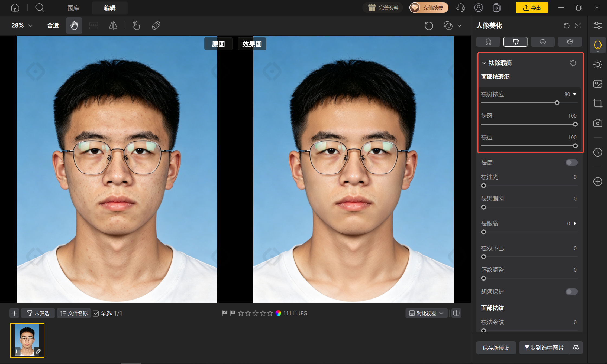Click the 保存新预设 button

tap(496, 348)
